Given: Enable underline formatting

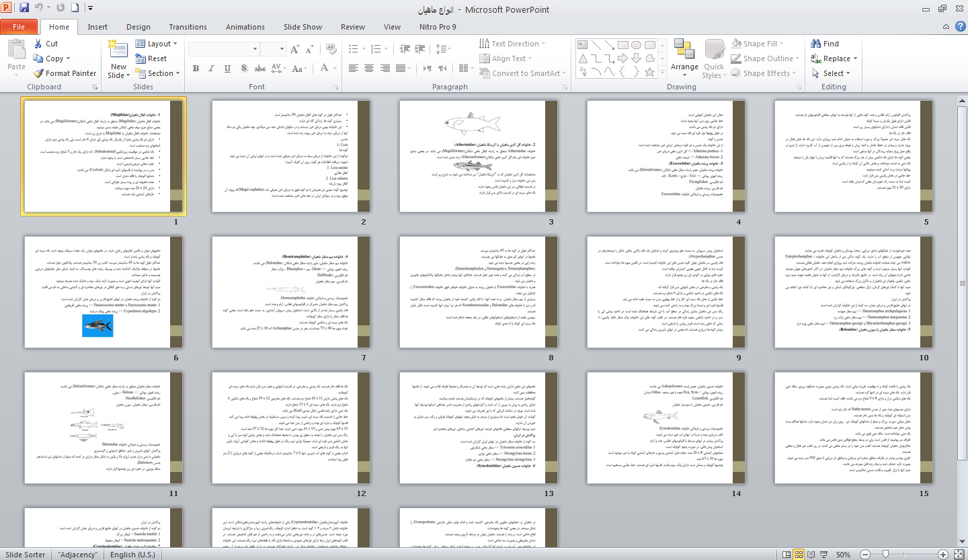Looking at the screenshot, I should tap(226, 68).
